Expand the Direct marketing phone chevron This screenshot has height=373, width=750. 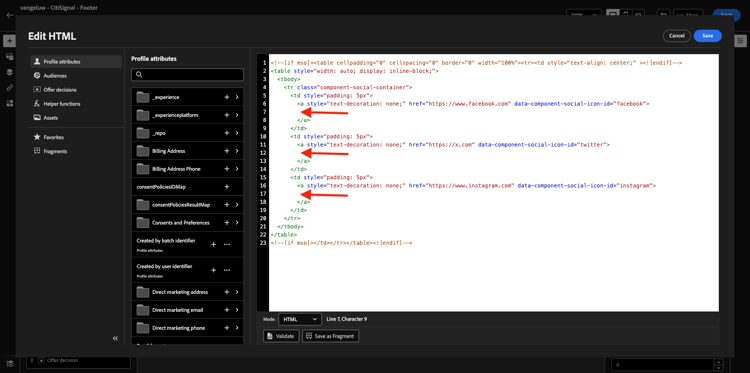(237, 328)
